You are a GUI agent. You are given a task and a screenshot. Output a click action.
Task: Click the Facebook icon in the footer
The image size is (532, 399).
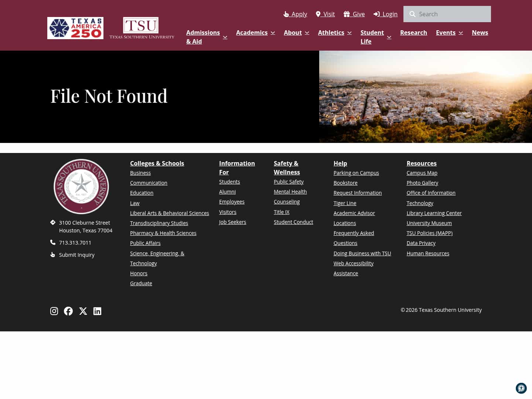click(x=68, y=311)
